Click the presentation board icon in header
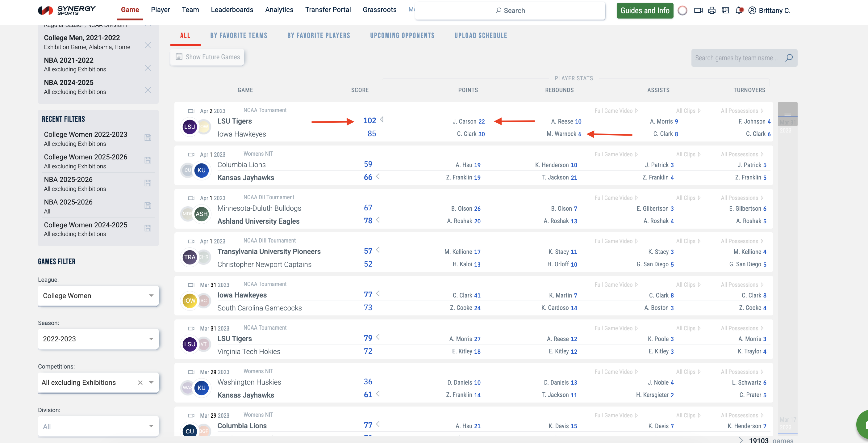 click(x=725, y=11)
